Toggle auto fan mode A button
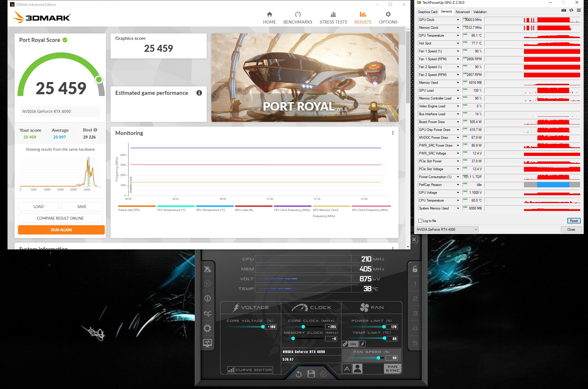The height and width of the screenshot is (389, 588). pos(347,369)
